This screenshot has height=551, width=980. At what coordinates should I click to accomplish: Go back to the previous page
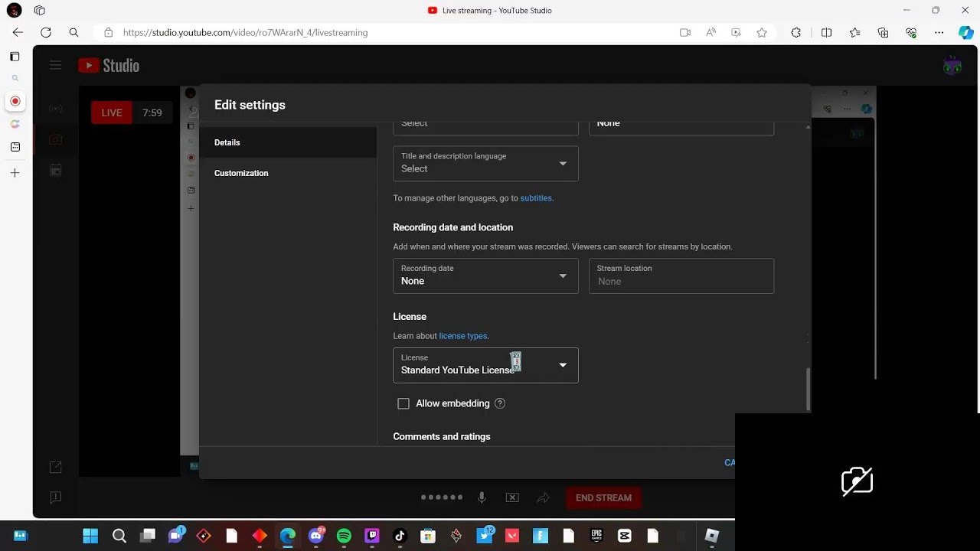click(x=18, y=32)
